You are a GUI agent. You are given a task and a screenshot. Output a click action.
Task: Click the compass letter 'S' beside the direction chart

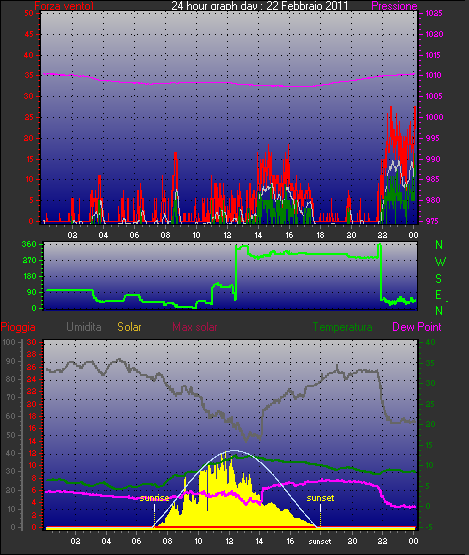(439, 279)
